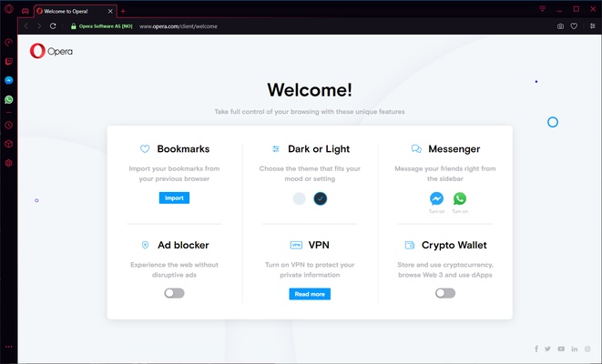Select the dark theme circle
Viewport: 602px width, 364px height.
(x=321, y=198)
